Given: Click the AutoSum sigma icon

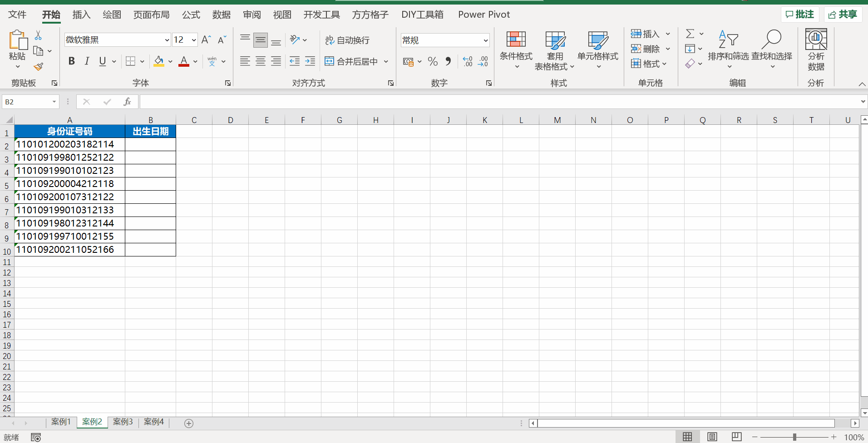Looking at the screenshot, I should (x=690, y=34).
